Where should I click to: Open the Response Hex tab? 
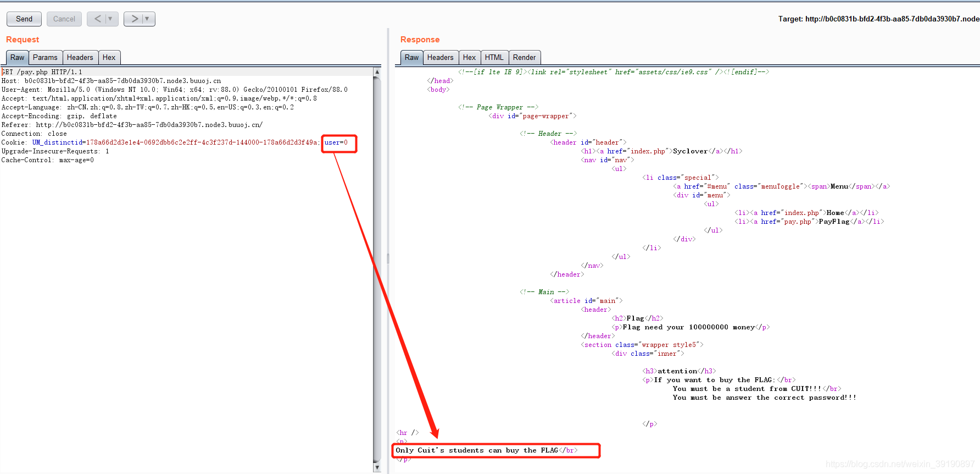(470, 57)
